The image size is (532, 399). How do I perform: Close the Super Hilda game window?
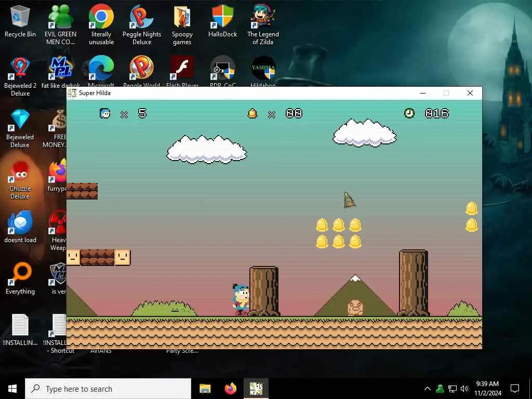pos(470,93)
